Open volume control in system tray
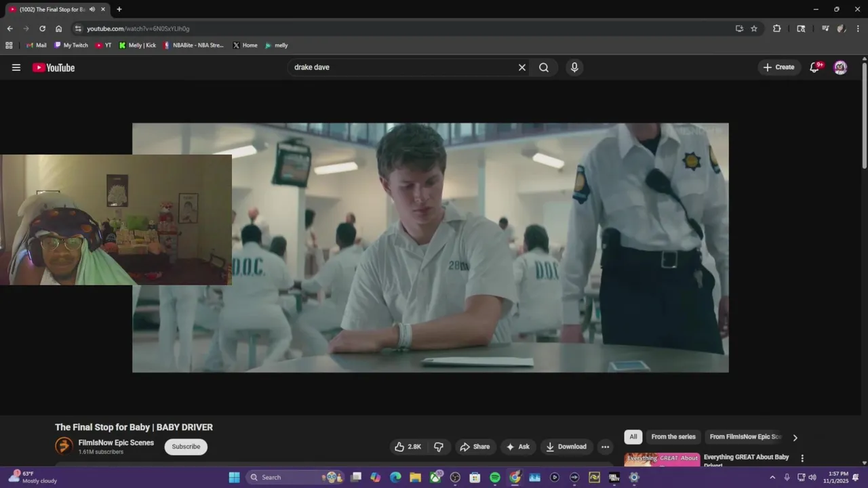 click(x=812, y=477)
